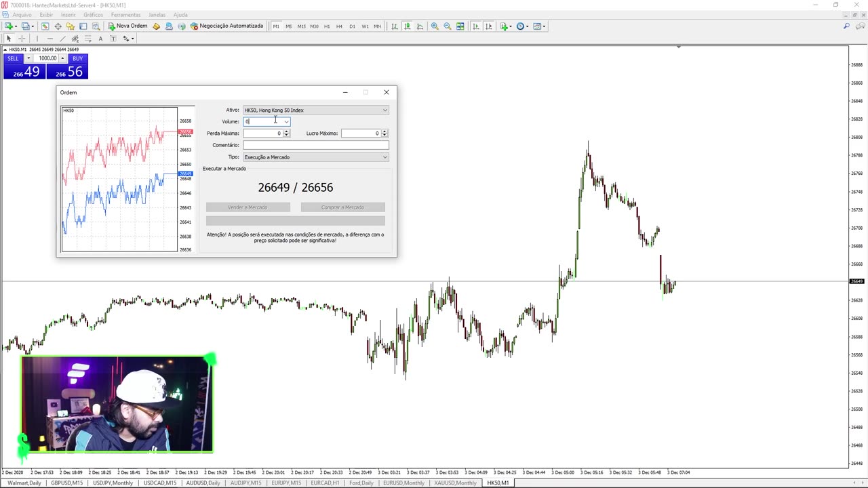Select the M30 timeframe
This screenshot has width=868, height=488.
pos(314,26)
